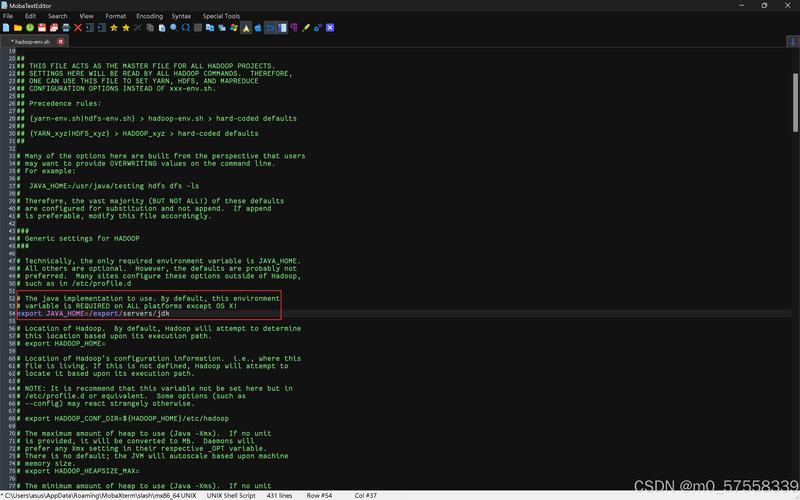Click the second yellow star bookmark icon
Screen dimensions: 800x500
[x=126, y=28]
